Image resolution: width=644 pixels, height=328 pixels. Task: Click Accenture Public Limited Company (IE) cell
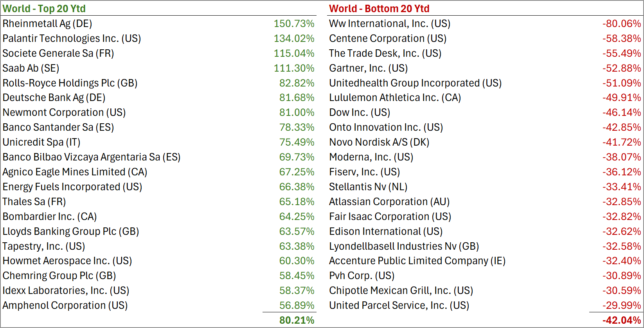tap(417, 261)
